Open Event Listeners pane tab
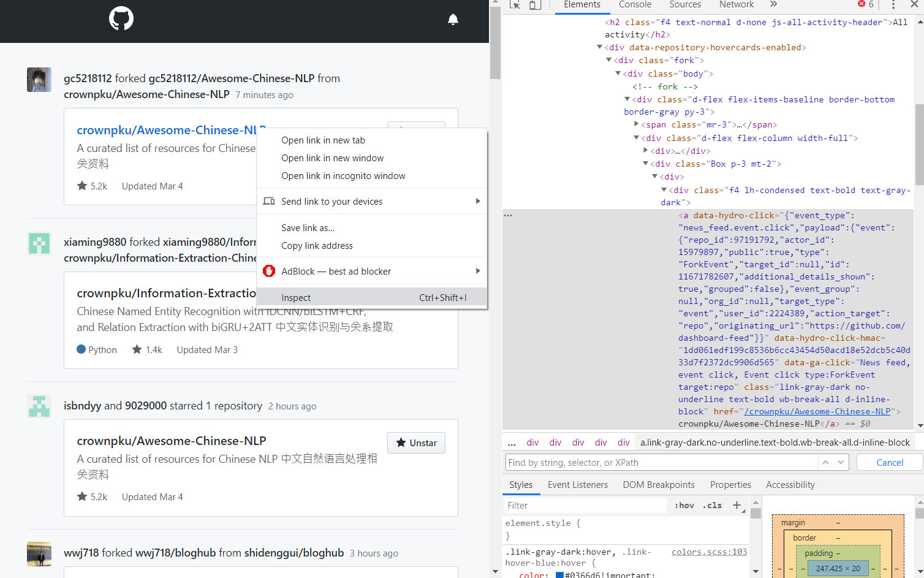 coord(578,484)
